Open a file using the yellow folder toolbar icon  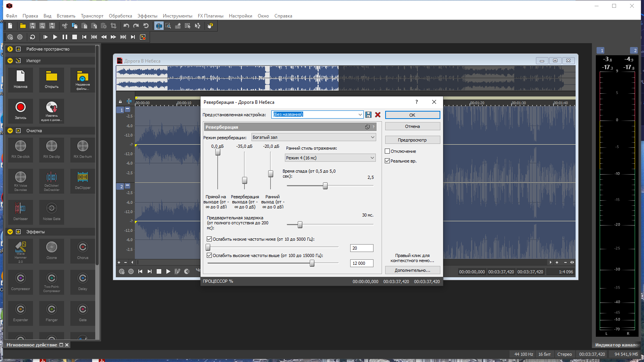click(x=23, y=26)
